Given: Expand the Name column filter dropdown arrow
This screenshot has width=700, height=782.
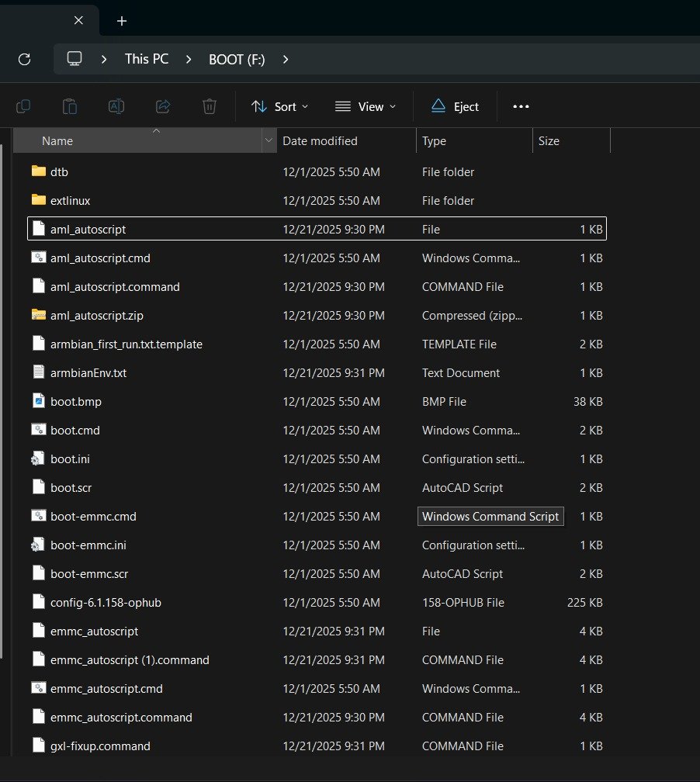Looking at the screenshot, I should [269, 140].
